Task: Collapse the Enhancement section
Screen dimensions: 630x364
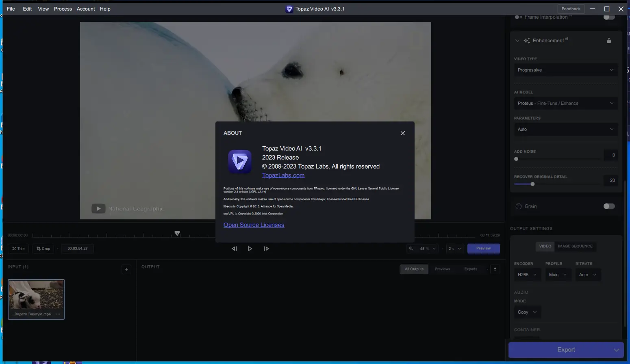Action: [x=517, y=41]
